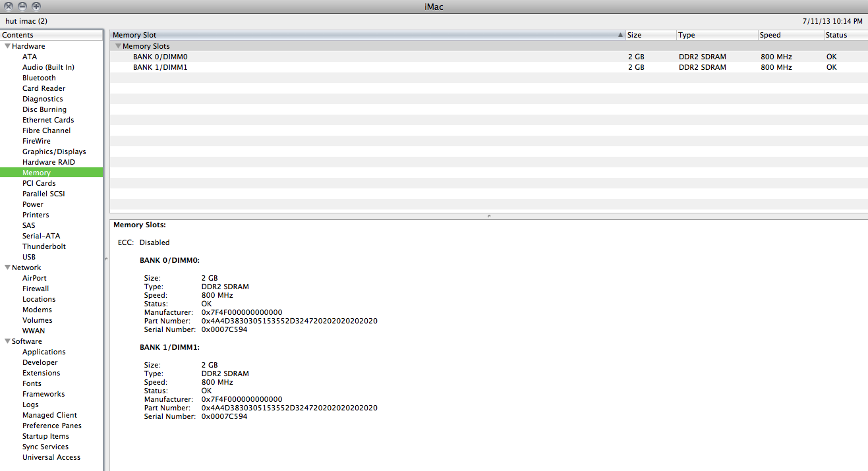Open Graphics/Displays entry
This screenshot has height=471, width=868.
(x=54, y=152)
